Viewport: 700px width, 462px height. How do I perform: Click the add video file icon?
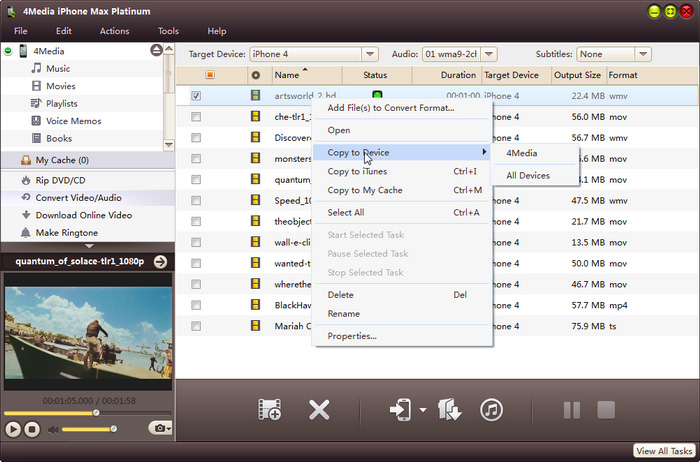click(269, 409)
